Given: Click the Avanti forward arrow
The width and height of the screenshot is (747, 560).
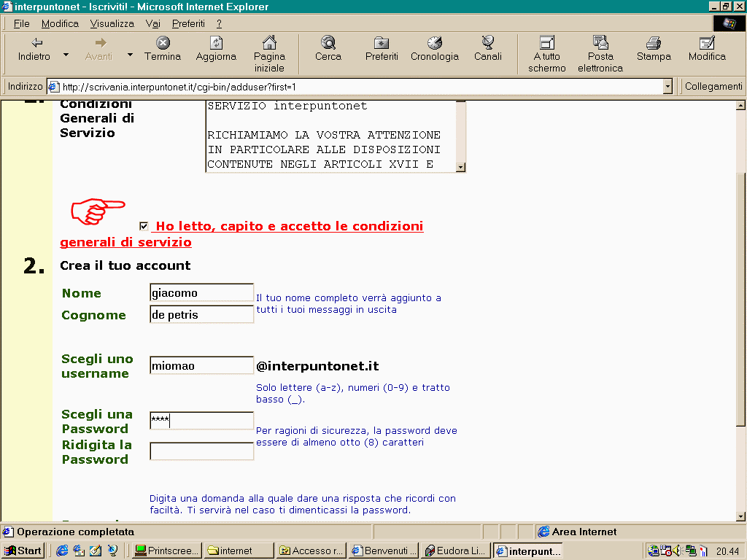Looking at the screenshot, I should [99, 49].
